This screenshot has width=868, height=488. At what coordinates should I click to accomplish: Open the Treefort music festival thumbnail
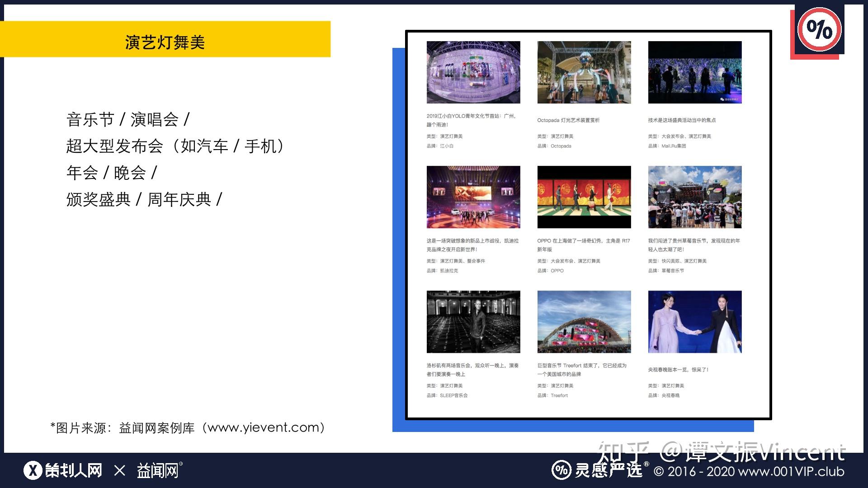tap(584, 322)
